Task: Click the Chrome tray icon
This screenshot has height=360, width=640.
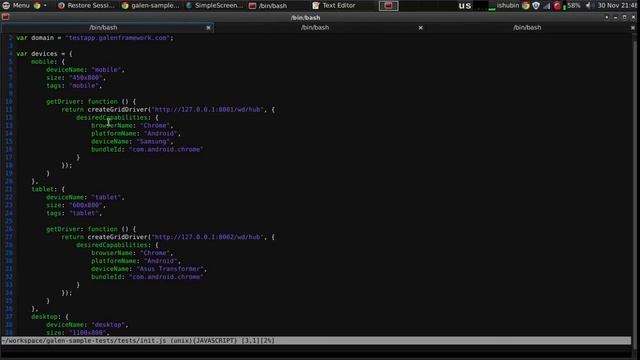Action: tap(526, 6)
